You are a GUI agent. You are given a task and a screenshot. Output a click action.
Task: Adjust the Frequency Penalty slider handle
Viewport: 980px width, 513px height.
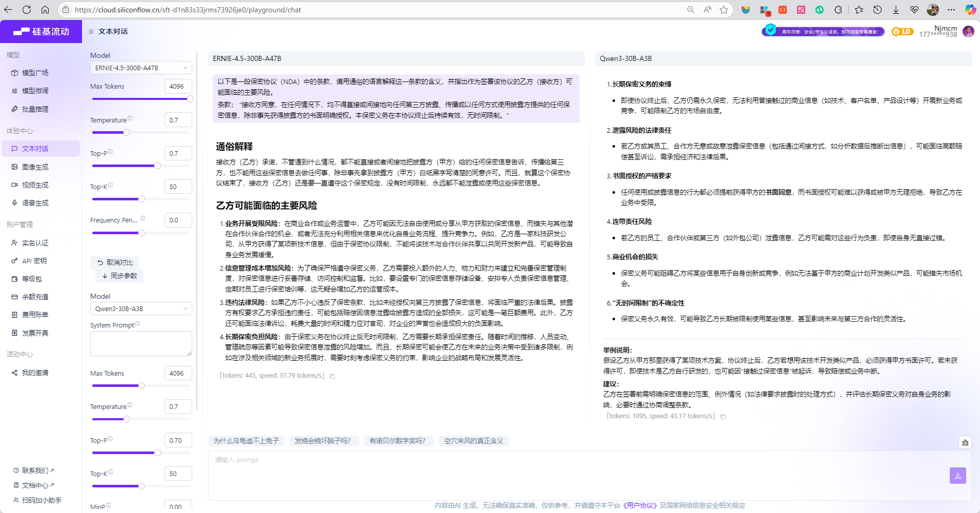(x=141, y=233)
